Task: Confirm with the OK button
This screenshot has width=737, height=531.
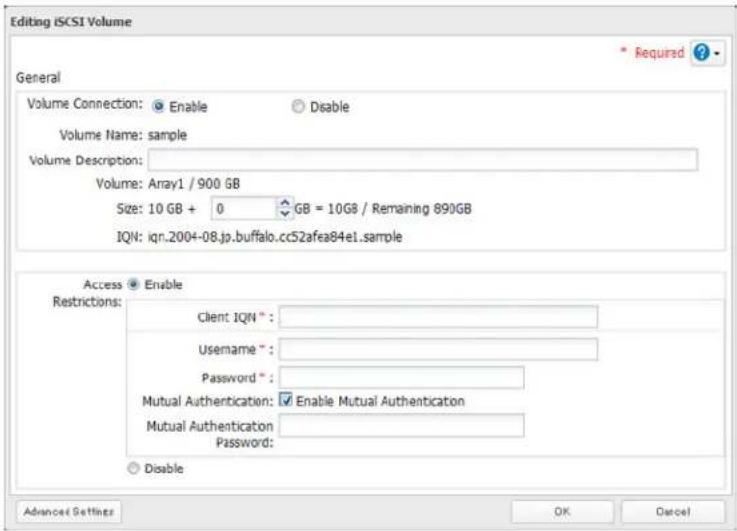Action: (x=562, y=511)
